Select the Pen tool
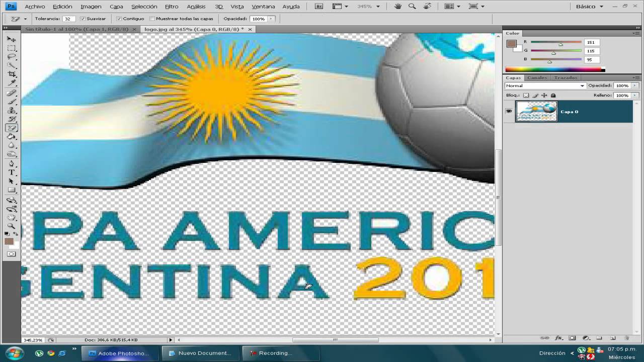 pos(11,164)
